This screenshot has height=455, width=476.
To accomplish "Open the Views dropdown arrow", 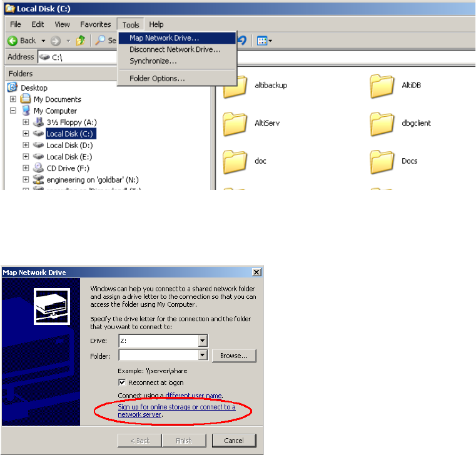I will [270, 41].
